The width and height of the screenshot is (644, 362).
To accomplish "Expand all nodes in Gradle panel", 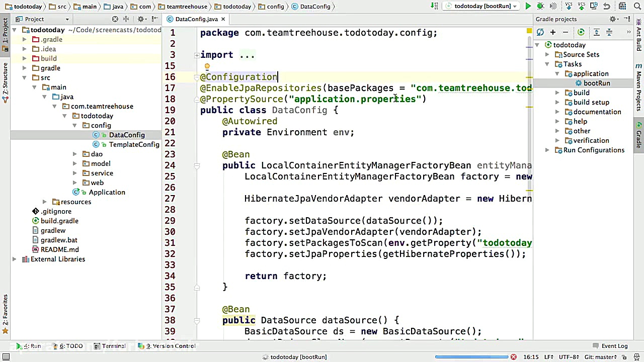I will pos(597,32).
